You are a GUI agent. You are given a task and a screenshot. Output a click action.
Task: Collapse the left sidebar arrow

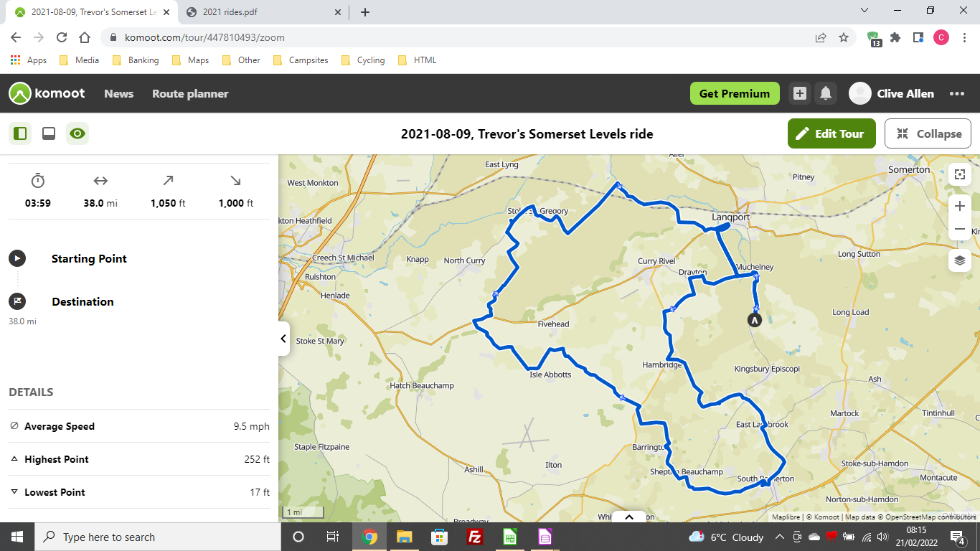(x=283, y=339)
